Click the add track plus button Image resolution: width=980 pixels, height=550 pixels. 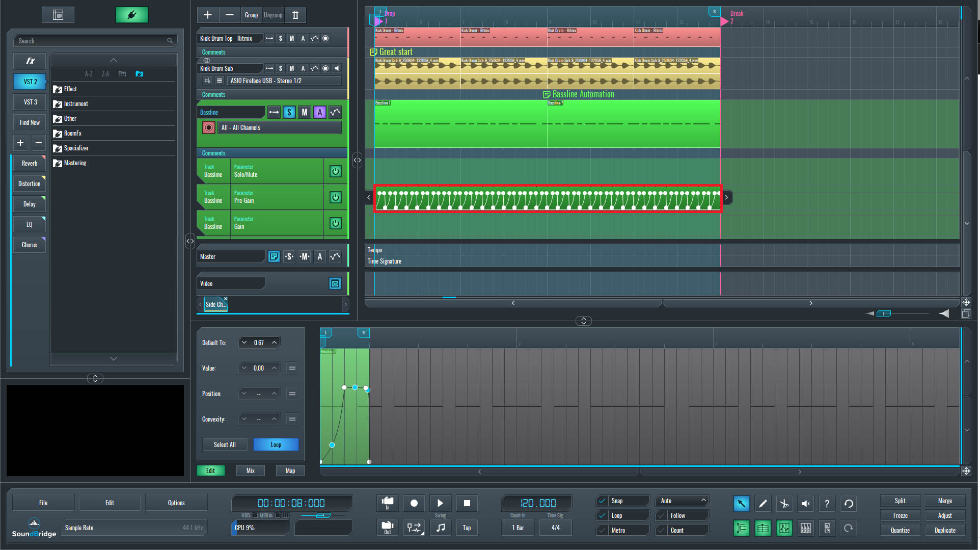tap(208, 15)
